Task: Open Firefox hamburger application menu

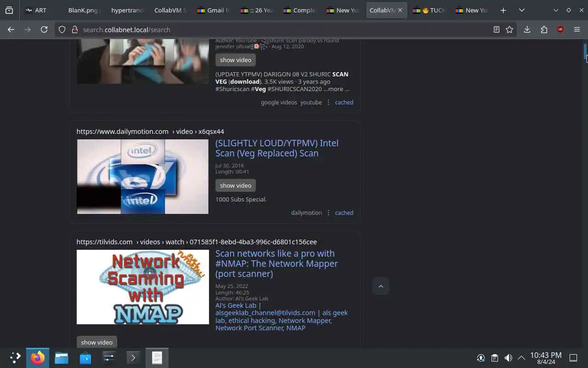Action: coord(577,29)
